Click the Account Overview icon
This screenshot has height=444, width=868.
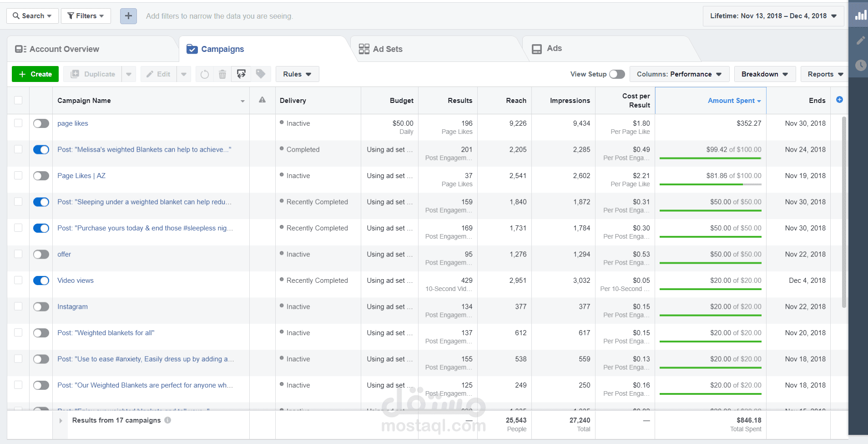tap(20, 49)
